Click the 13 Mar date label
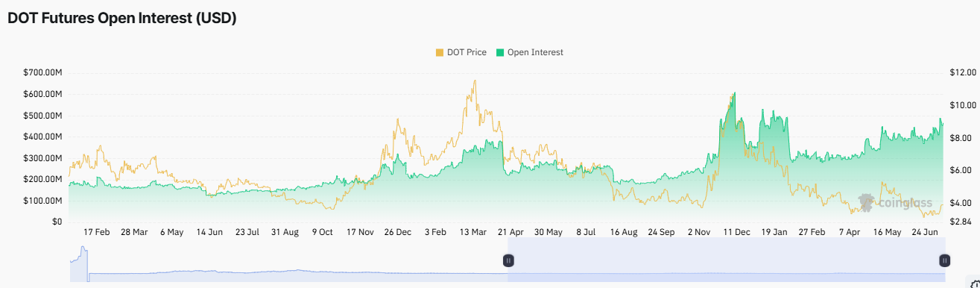This screenshot has height=288, width=980. [473, 233]
